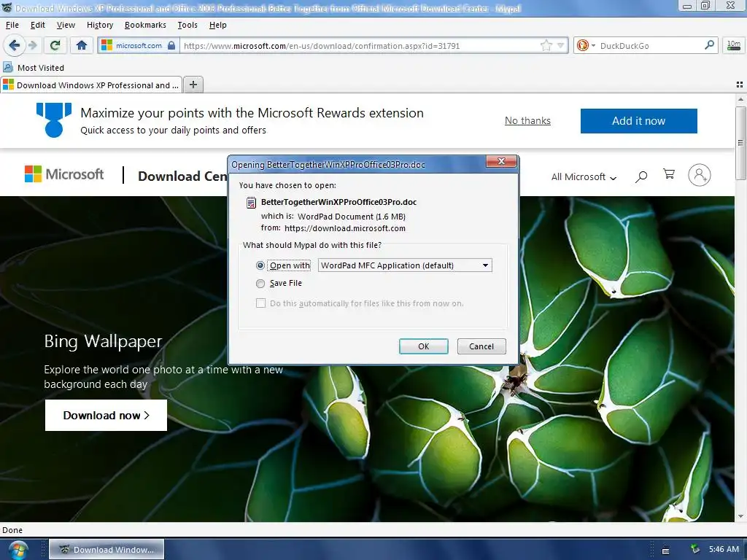747x560 pixels.
Task: Click the DuckDuckGo search engine icon
Action: (x=582, y=46)
